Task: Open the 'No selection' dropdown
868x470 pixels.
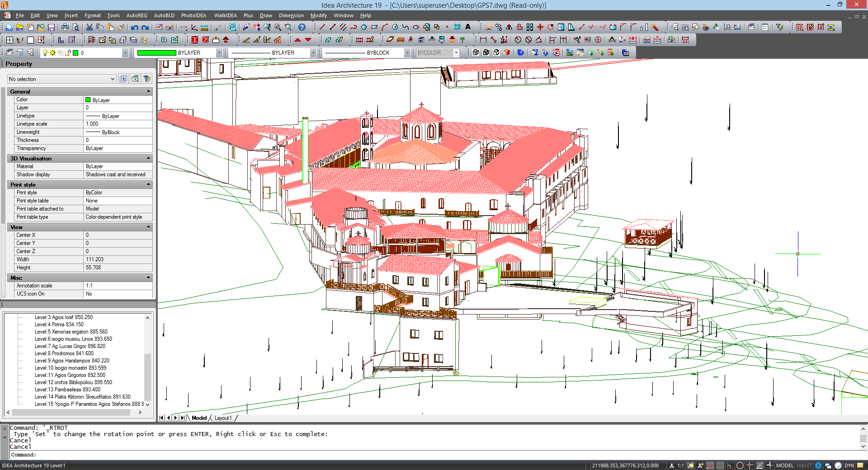Action: pos(62,79)
